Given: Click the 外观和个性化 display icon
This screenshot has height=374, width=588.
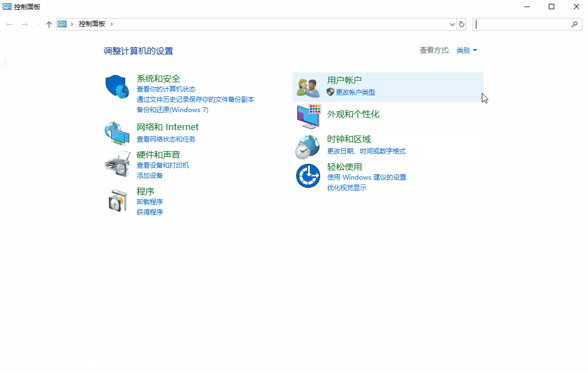Looking at the screenshot, I should coord(308,115).
